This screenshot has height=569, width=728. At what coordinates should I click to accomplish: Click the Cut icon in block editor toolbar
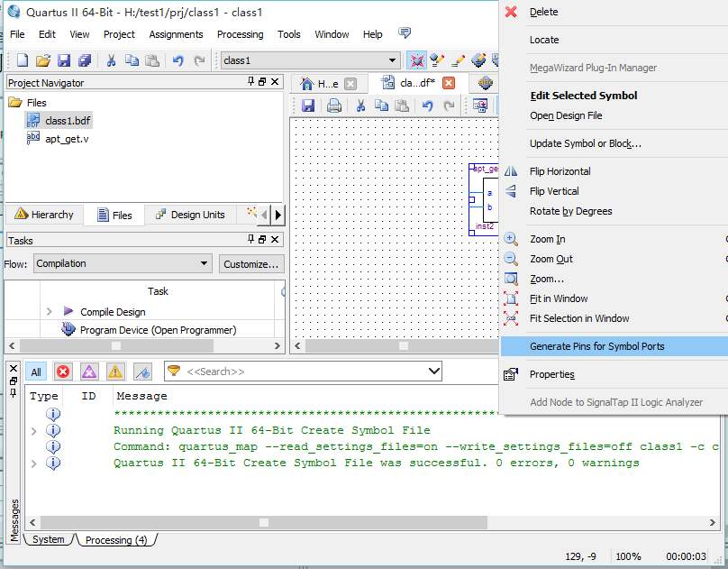(x=360, y=106)
